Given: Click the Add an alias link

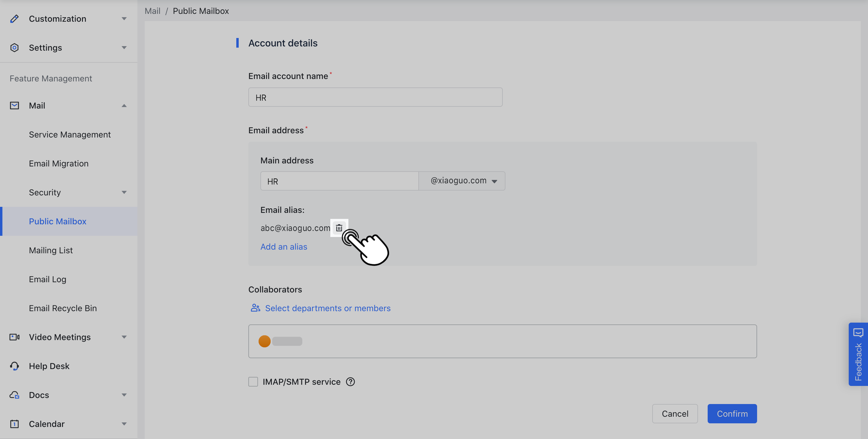Looking at the screenshot, I should pyautogui.click(x=284, y=246).
